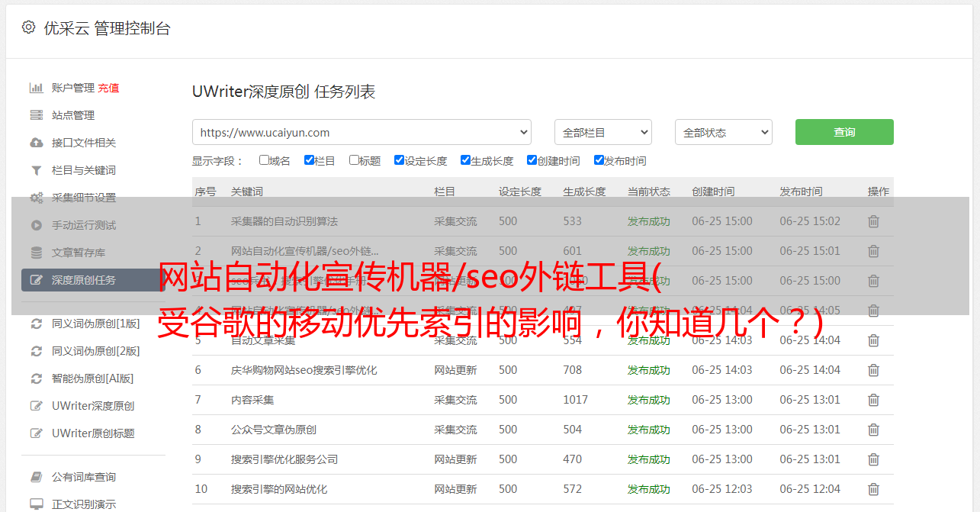Click the 接口文件相关 cloud upload icon
Viewport: 980px width, 512px height.
pyautogui.click(x=36, y=143)
